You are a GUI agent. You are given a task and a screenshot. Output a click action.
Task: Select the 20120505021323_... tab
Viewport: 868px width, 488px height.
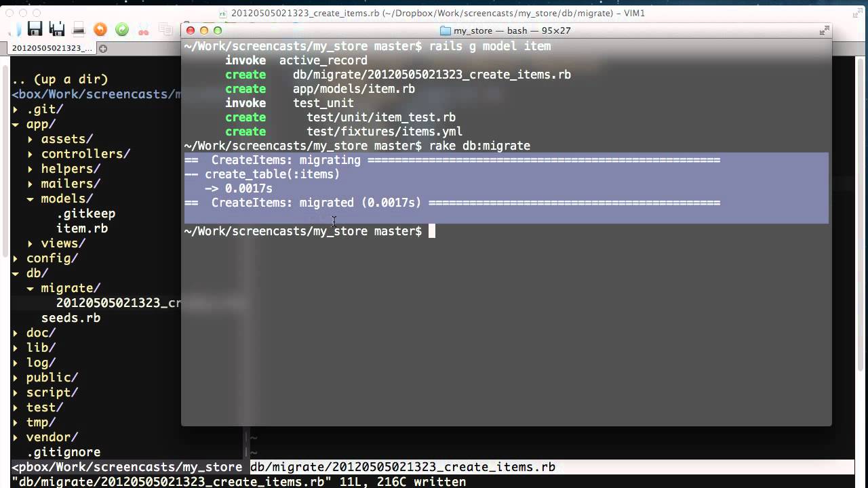click(52, 48)
